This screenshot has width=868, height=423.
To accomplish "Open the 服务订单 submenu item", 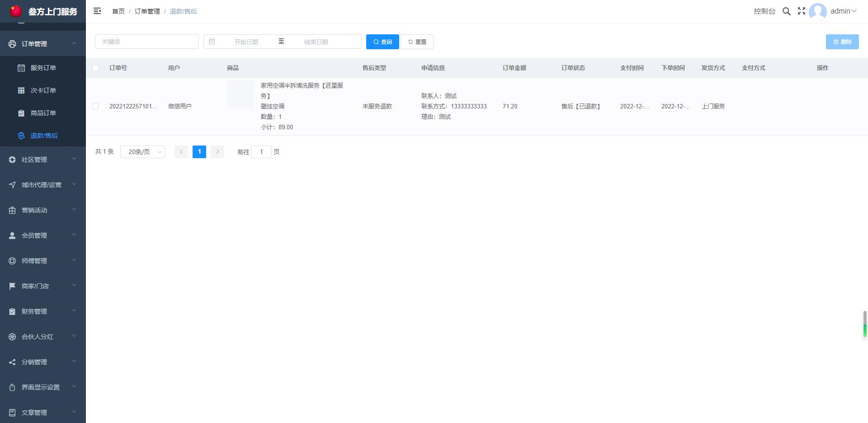I will [43, 68].
